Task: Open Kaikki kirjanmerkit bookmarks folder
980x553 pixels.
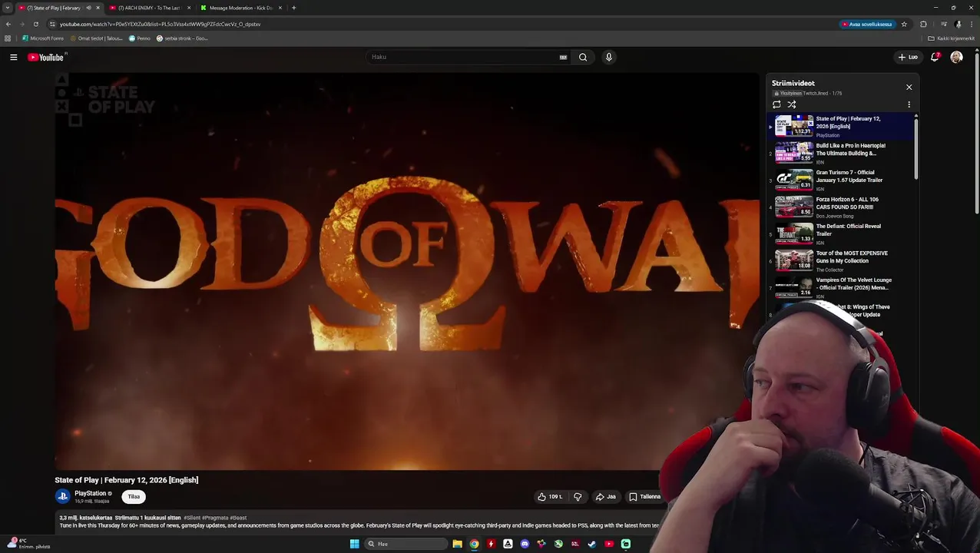Action: point(951,38)
